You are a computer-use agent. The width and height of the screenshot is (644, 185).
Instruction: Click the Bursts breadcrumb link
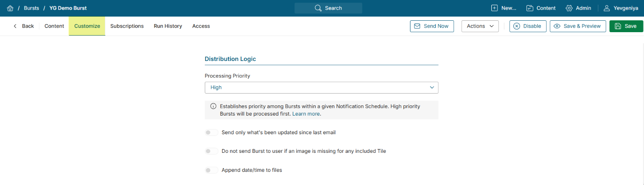click(x=32, y=8)
